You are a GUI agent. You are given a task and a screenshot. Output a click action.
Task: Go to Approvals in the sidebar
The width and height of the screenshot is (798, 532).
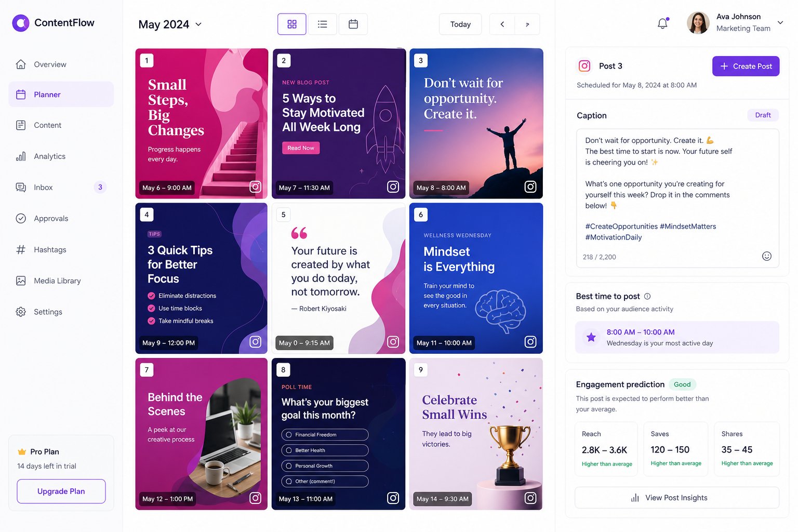(x=61, y=219)
